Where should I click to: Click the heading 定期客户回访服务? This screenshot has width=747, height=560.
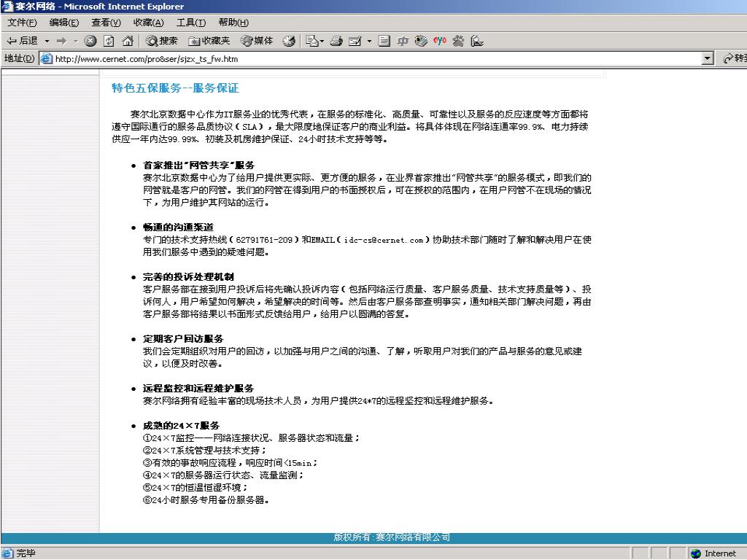point(183,338)
